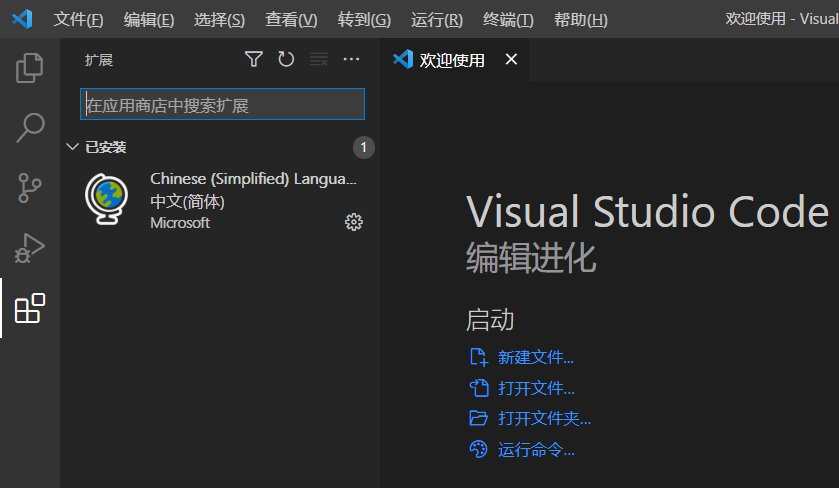Refresh the extensions list
Image resolution: width=839 pixels, height=488 pixels.
[286, 59]
